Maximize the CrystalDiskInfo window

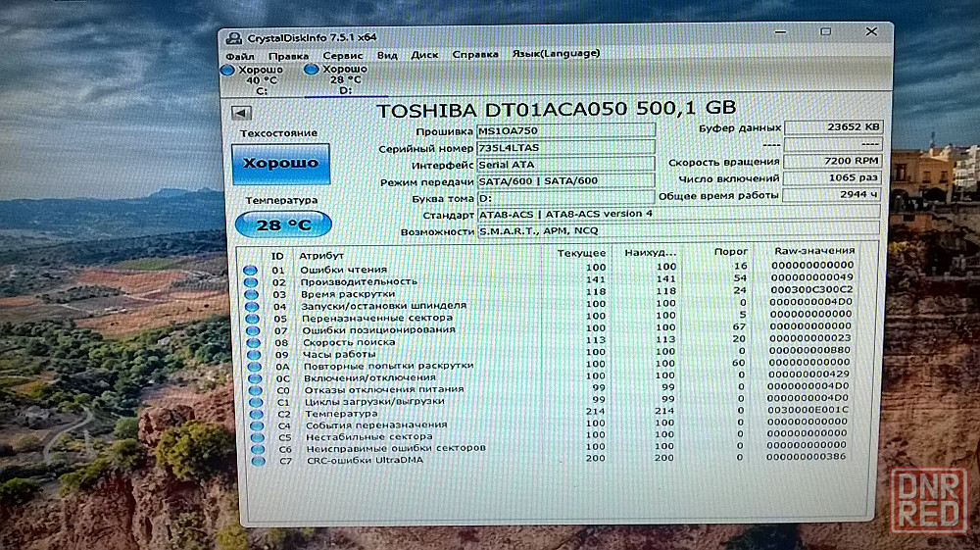pos(824,32)
